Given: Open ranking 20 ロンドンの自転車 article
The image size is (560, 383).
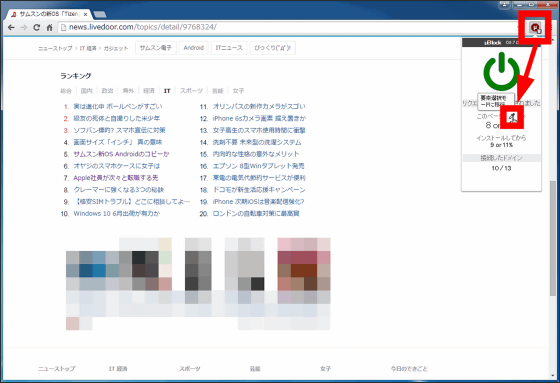Looking at the screenshot, I should coord(256,214).
